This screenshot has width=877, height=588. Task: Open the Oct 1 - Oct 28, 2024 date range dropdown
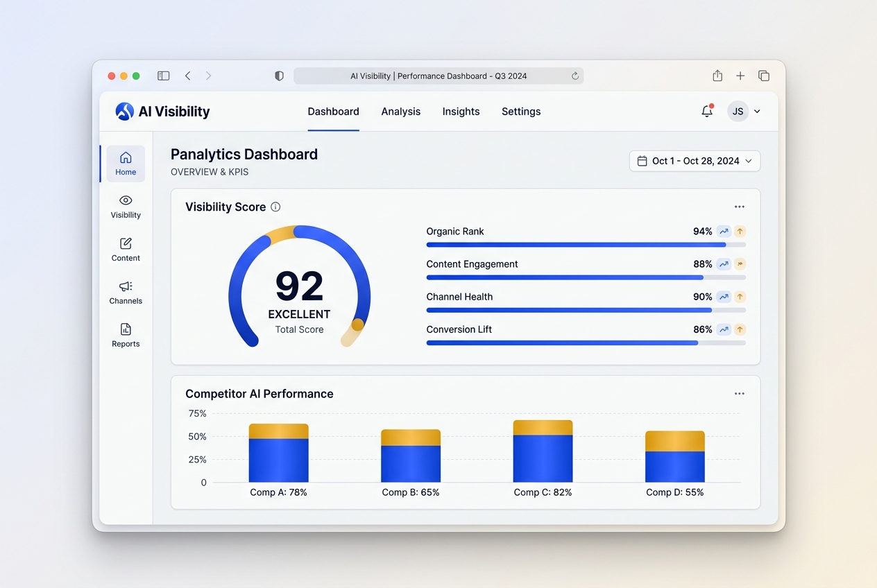pyautogui.click(x=695, y=161)
